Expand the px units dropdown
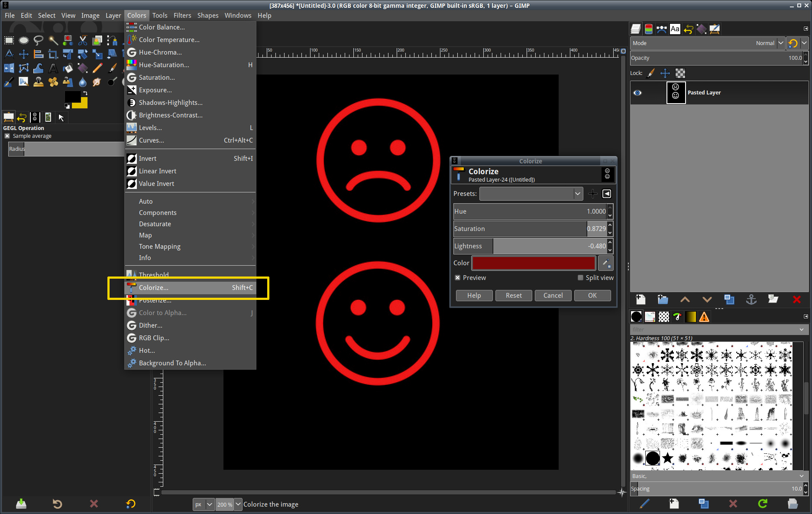This screenshot has width=812, height=514. tap(210, 504)
